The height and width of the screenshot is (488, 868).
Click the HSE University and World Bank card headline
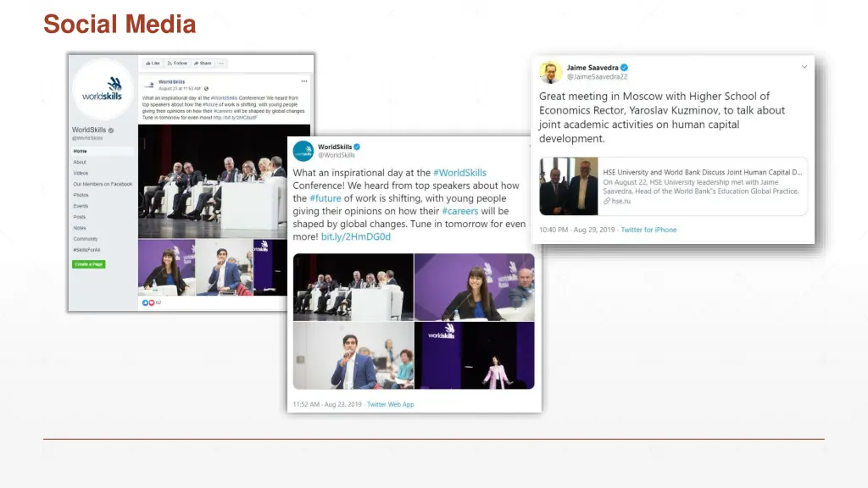click(x=703, y=172)
